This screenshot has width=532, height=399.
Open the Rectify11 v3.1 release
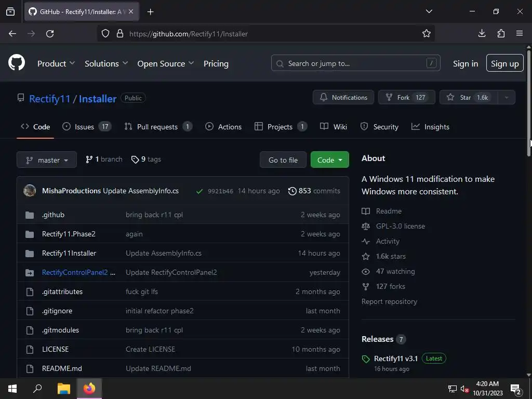coord(395,358)
